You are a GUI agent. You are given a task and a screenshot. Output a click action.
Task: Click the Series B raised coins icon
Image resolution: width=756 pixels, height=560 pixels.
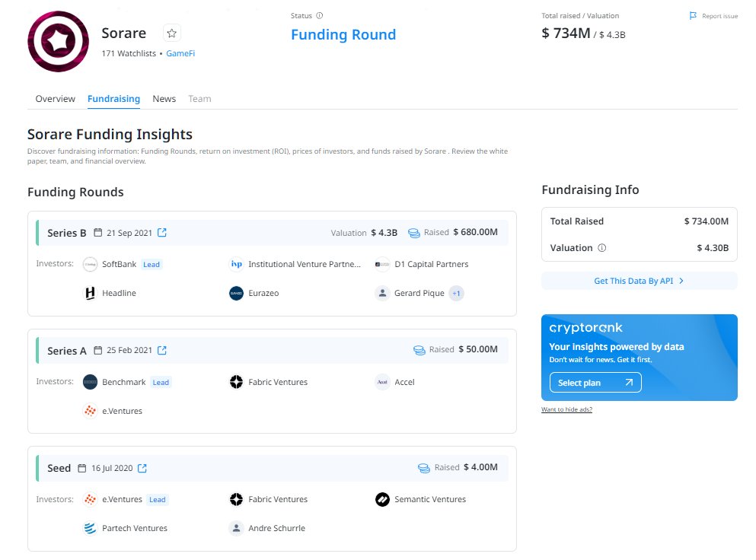click(414, 233)
